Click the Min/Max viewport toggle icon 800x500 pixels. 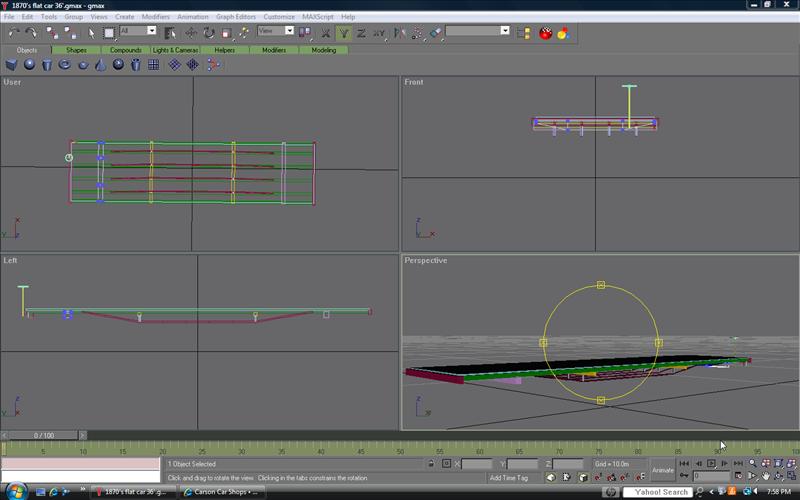point(791,476)
